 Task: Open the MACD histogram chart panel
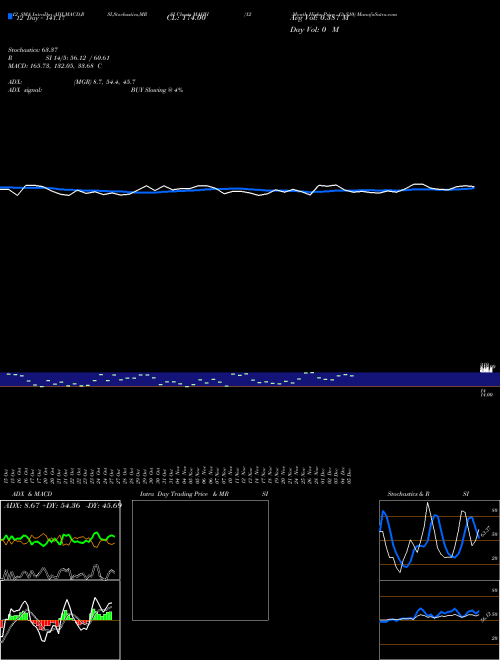(x=60, y=620)
